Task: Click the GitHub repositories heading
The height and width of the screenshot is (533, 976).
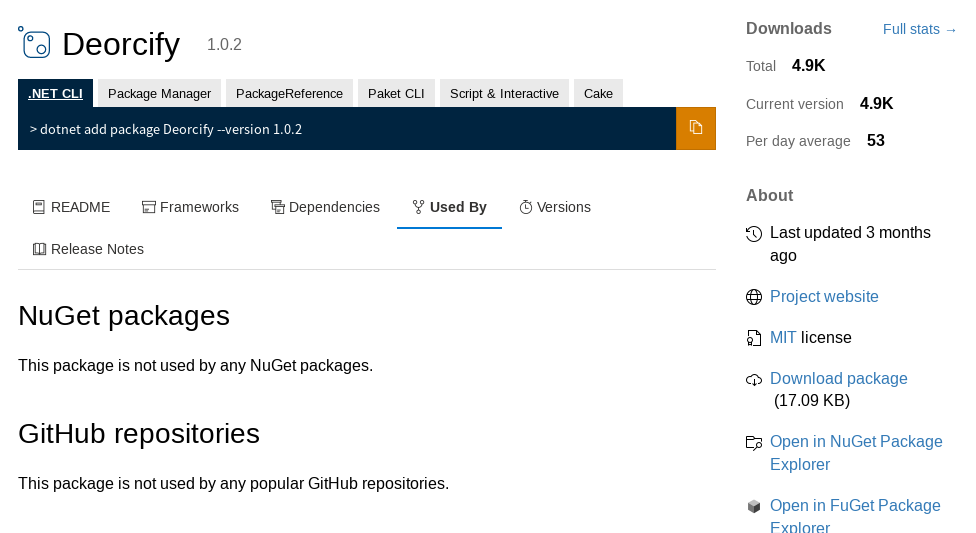Action: pos(139,434)
